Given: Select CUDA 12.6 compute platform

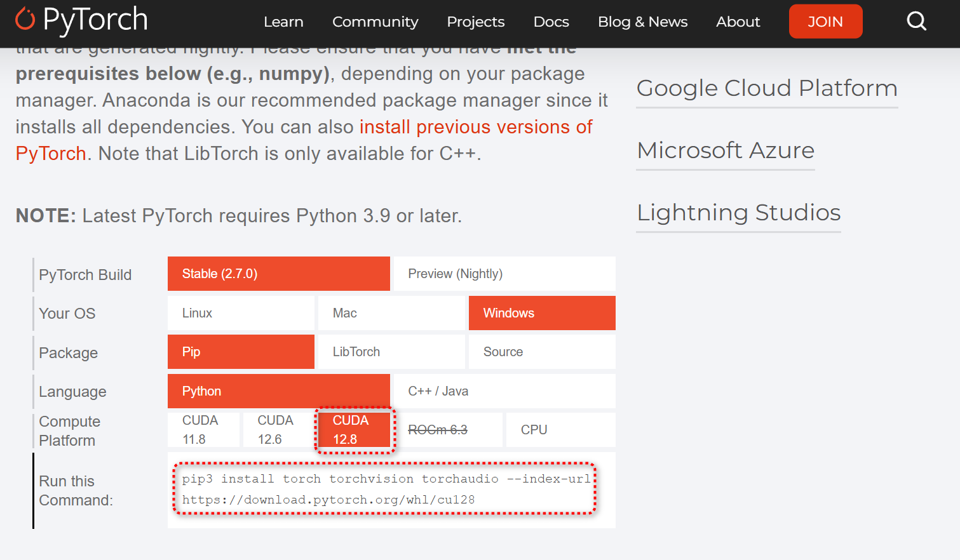Looking at the screenshot, I should (x=279, y=430).
